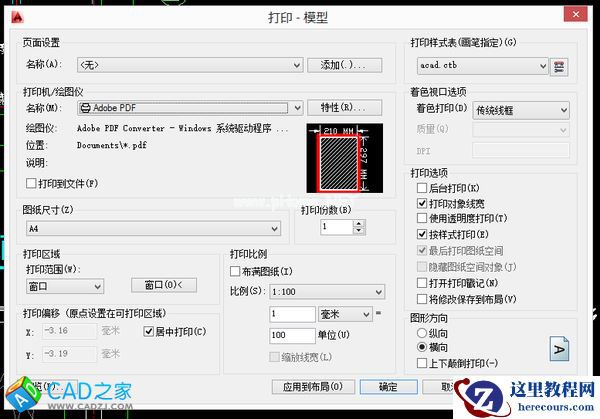Decrease the number of copies
Screen dimensions: 600x419
point(359,230)
